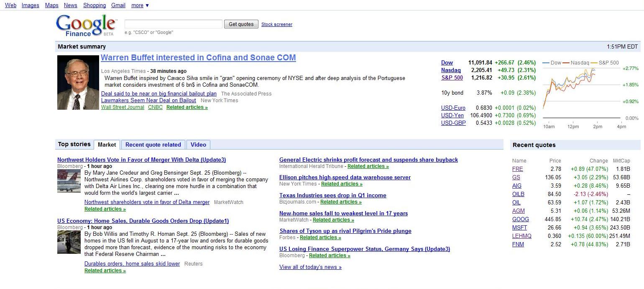Open MSFT ticker in Recent quotes
The image size is (644, 289).
pyautogui.click(x=519, y=228)
